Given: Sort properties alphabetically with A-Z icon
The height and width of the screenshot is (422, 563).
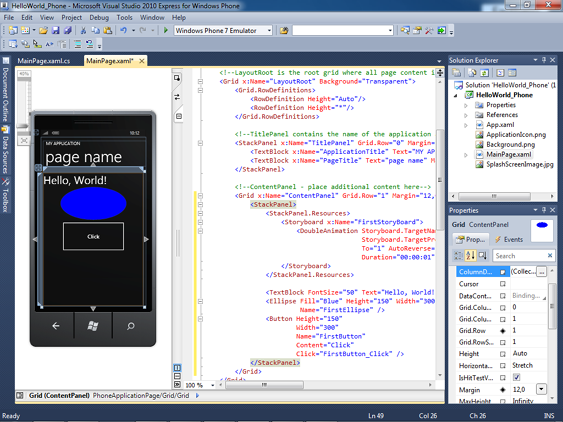Looking at the screenshot, I should point(470,255).
